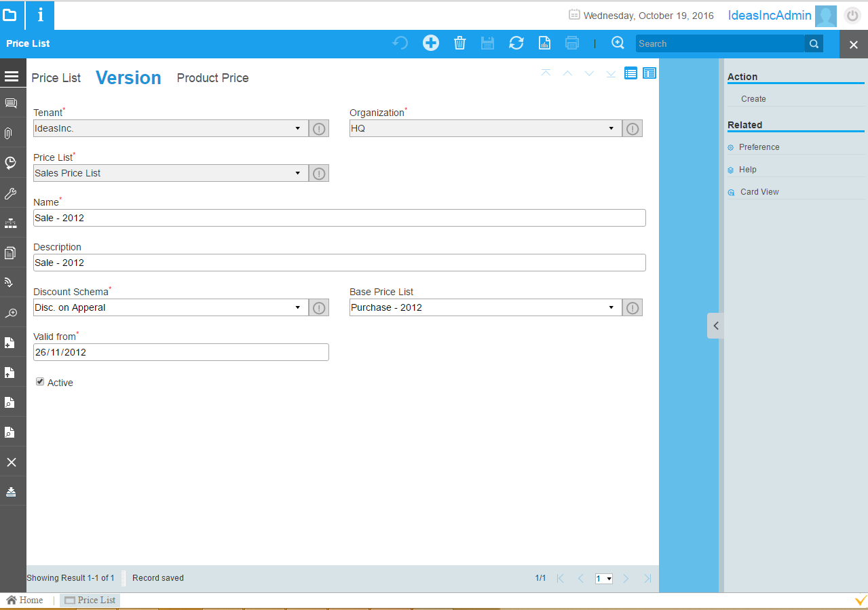Screen dimensions: 868x610
Task: Go to the Home tab at the bottom
Action: point(25,600)
